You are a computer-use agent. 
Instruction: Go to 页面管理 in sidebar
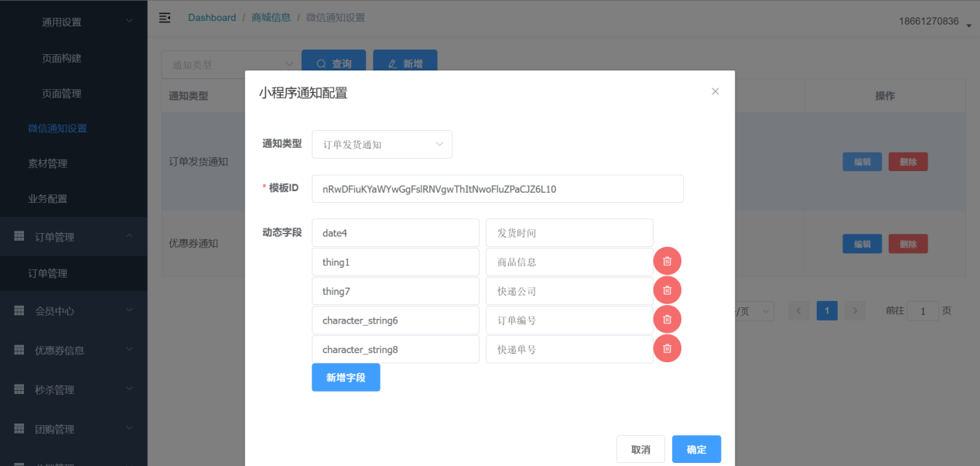[62, 94]
